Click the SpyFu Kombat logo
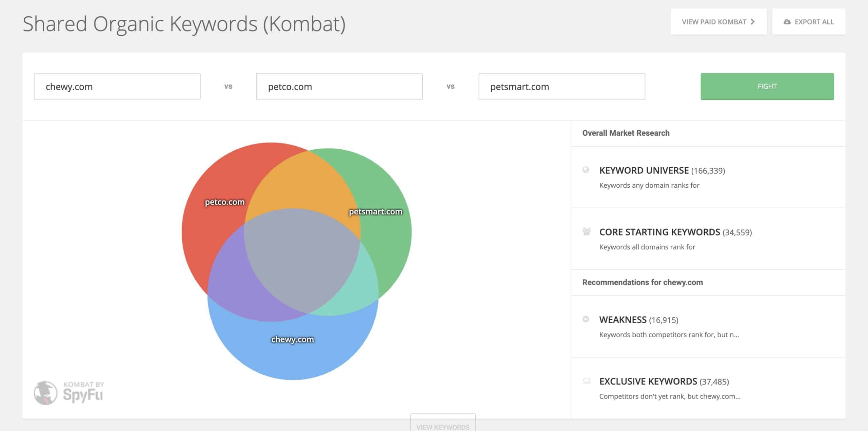 (69, 393)
